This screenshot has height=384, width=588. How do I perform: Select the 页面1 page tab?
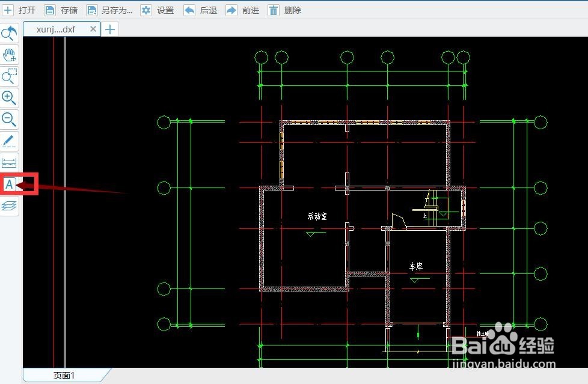[64, 376]
